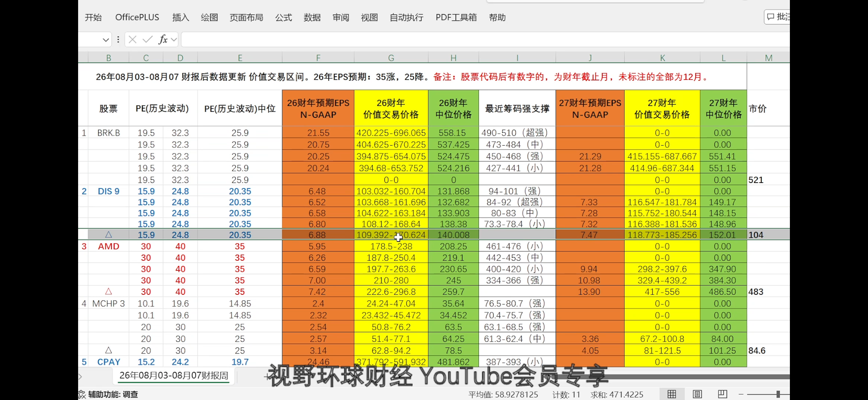The height and width of the screenshot is (400, 868).
Task: Select the 27财年中位价格 header cell
Action: coord(723,108)
